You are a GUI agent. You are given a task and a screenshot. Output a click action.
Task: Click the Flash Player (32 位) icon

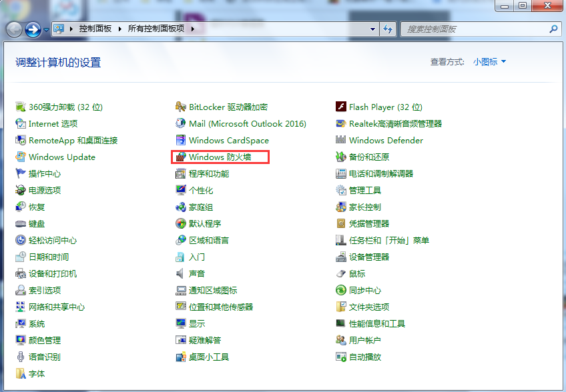click(x=341, y=107)
